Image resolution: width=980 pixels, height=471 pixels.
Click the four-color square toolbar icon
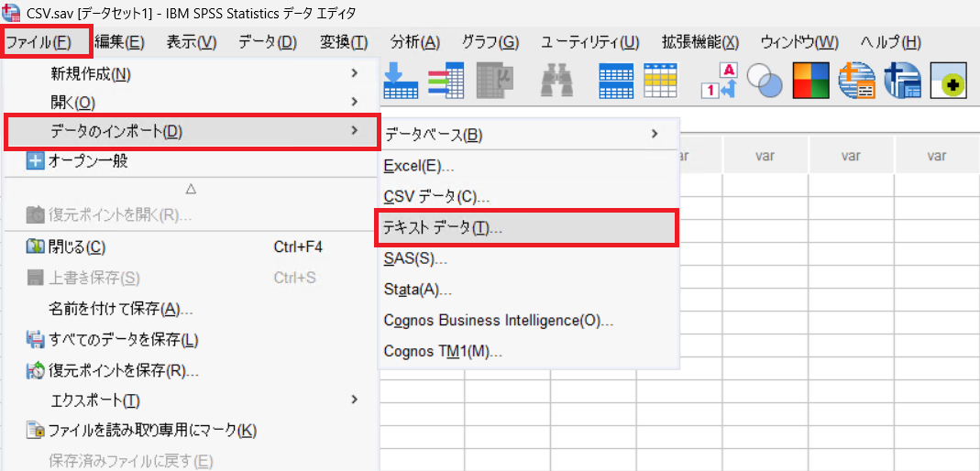[810, 81]
